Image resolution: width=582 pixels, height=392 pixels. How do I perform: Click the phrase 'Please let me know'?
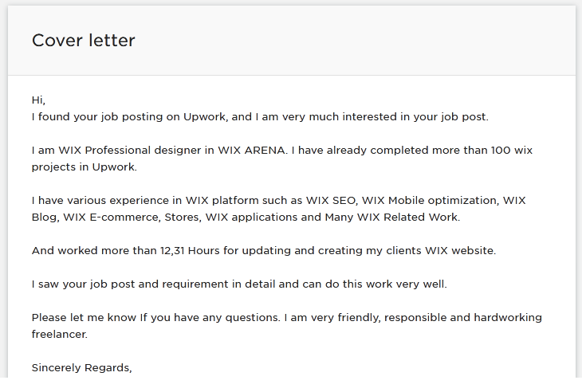[x=84, y=318]
